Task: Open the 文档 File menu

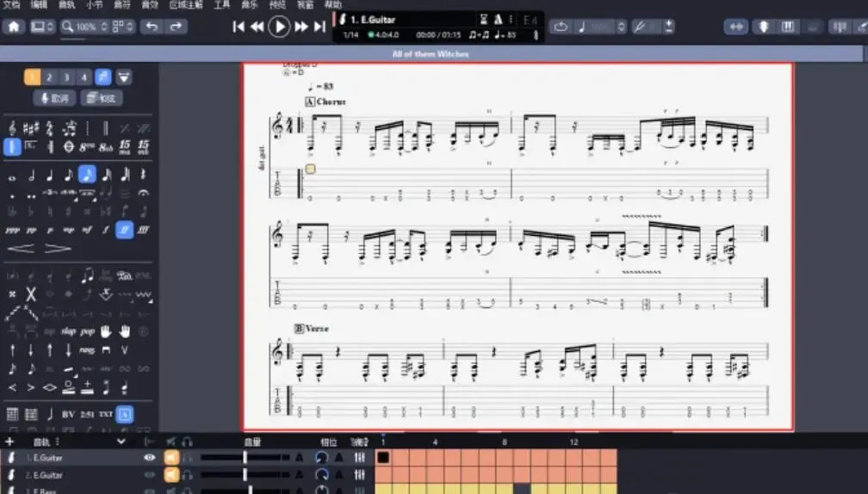Action: 12,4
